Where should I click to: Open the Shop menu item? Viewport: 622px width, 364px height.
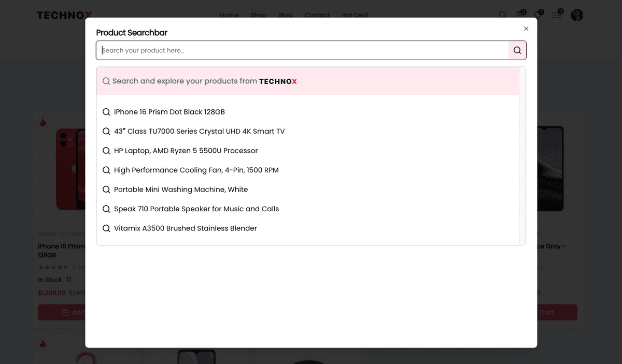click(x=258, y=15)
